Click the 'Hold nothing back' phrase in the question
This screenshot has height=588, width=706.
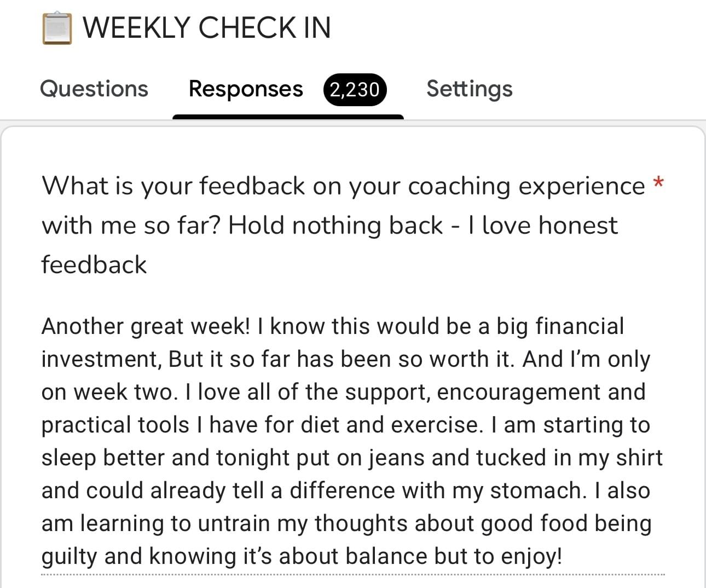335,226
